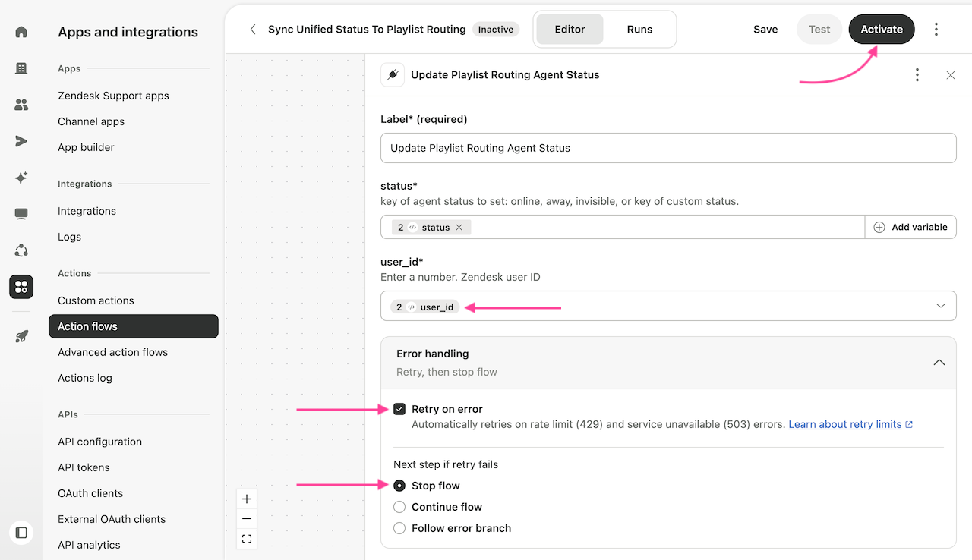Open the AI sparkle icon in sidebar
The height and width of the screenshot is (560, 972).
pyautogui.click(x=21, y=178)
